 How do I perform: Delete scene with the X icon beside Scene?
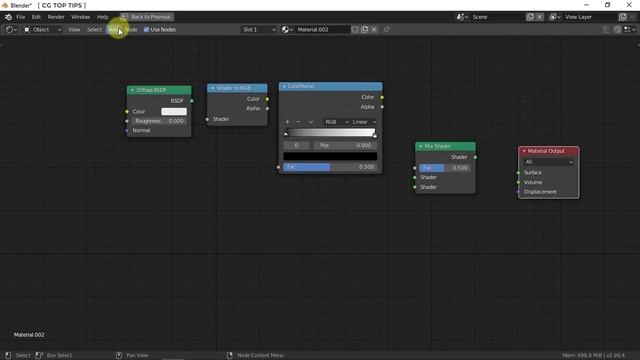[x=540, y=17]
